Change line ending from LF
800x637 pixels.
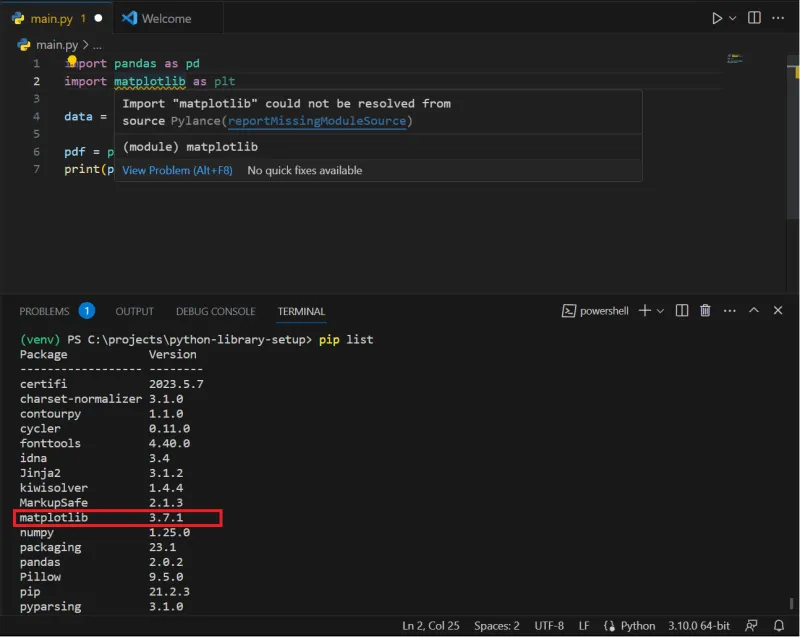586,625
